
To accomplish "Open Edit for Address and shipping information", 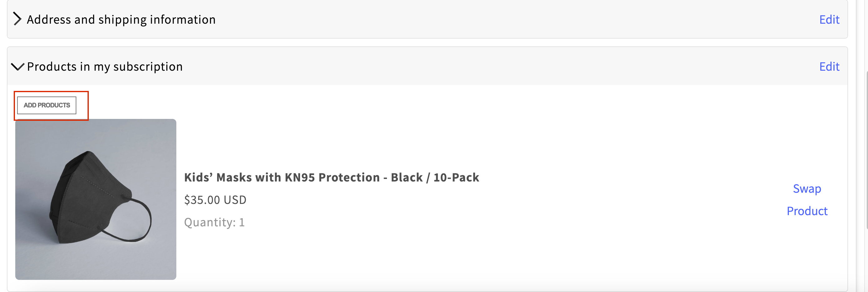I will pyautogui.click(x=829, y=20).
